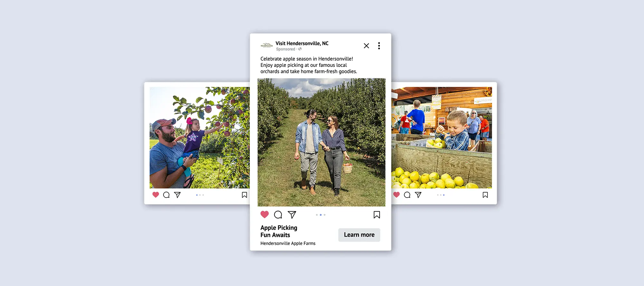Open the couple walking orchard photo
The image size is (644, 286).
point(321,142)
